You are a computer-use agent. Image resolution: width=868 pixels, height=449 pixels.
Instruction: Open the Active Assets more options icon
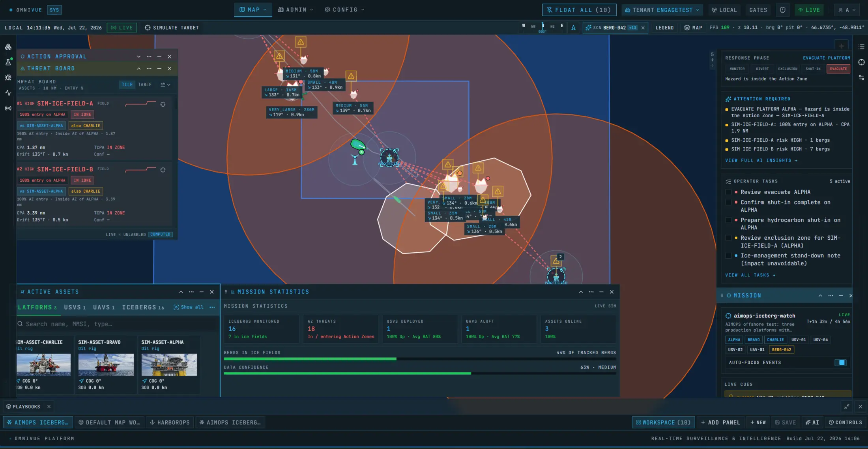click(x=191, y=292)
